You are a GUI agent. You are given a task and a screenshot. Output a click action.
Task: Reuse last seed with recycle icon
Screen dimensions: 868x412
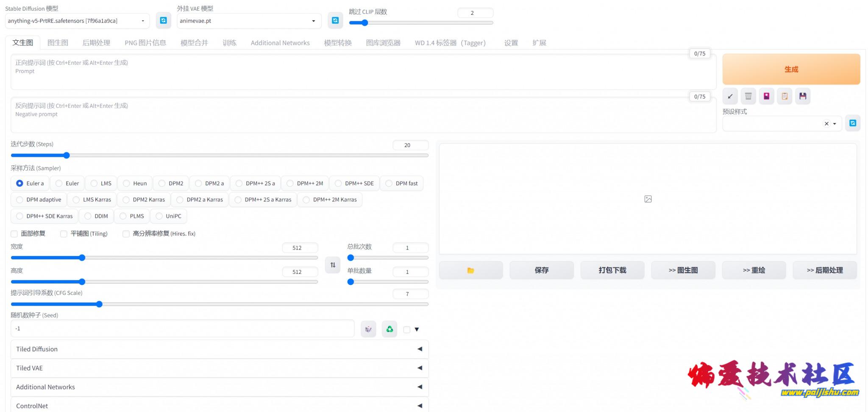click(389, 329)
